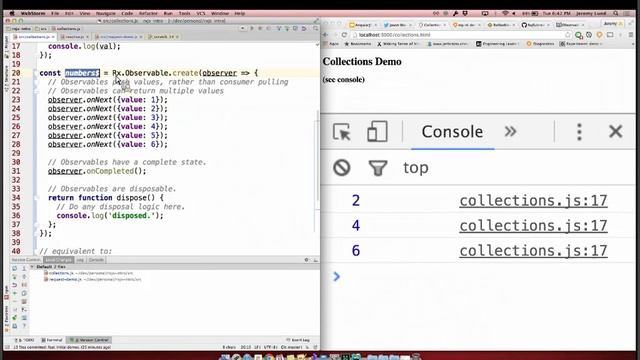Screen dimensions: 640x360
Task: Open the UTF-8 encoding selector
Action: coord(270,347)
